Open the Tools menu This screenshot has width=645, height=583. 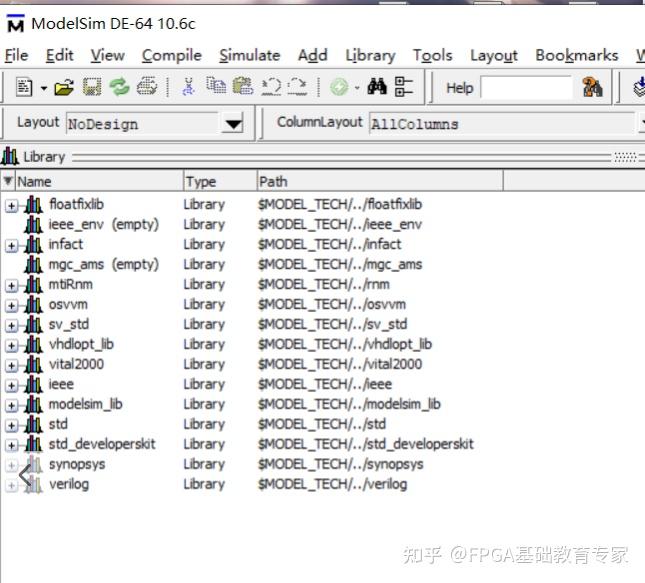click(x=432, y=55)
